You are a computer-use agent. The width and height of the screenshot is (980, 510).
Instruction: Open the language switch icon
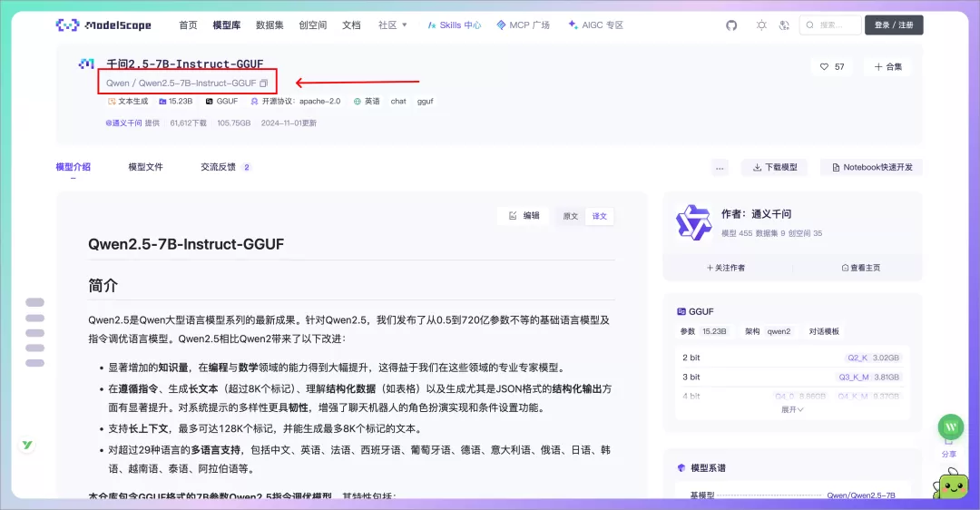(x=784, y=25)
